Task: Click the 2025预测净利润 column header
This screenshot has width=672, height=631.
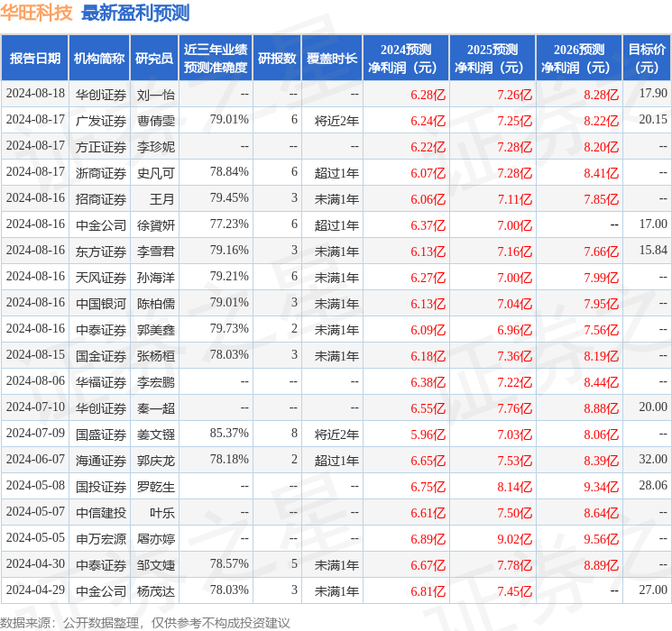Action: tap(492, 59)
